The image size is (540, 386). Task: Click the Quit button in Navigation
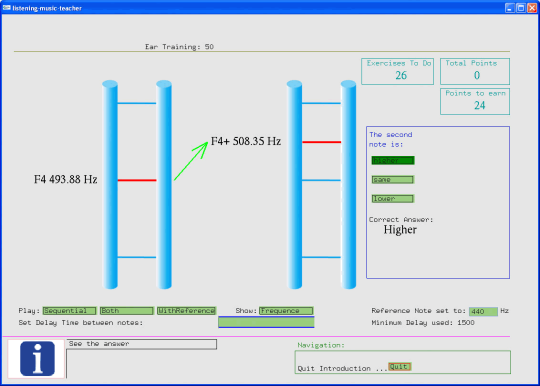[x=399, y=367]
